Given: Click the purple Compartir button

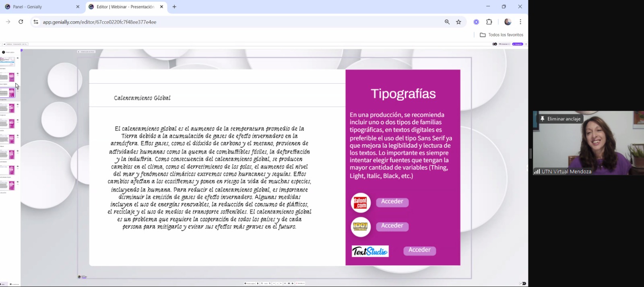Looking at the screenshot, I should click(518, 44).
